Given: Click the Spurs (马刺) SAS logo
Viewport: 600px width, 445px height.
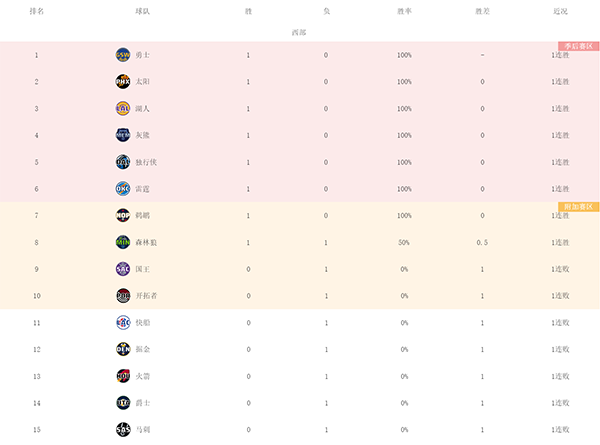Looking at the screenshot, I should pos(123,429).
